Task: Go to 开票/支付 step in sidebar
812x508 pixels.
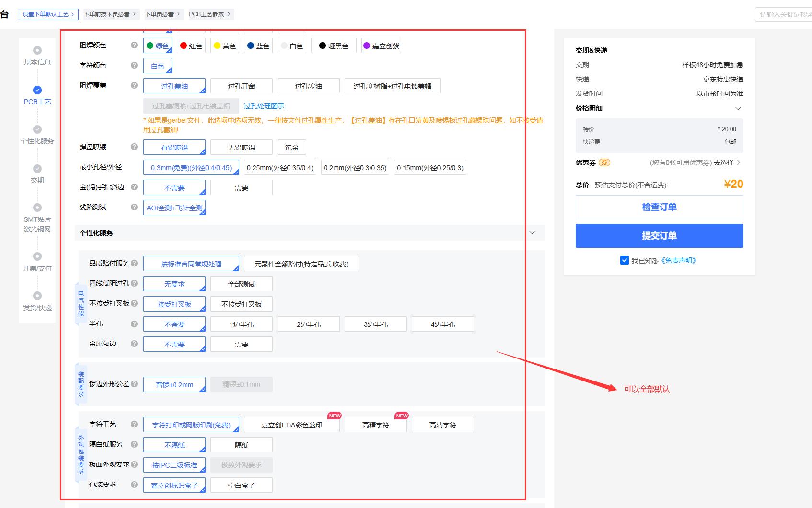Action: [x=37, y=268]
